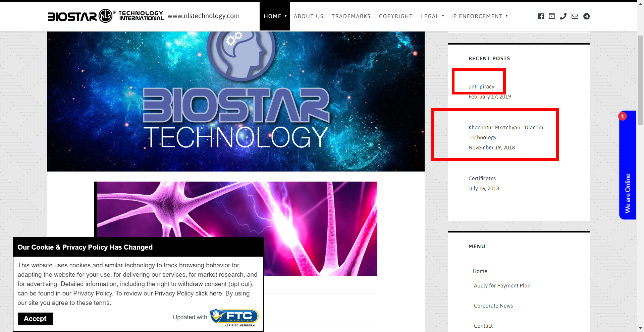Open the email envelope icon
The width and height of the screenshot is (644, 332).
[575, 16]
